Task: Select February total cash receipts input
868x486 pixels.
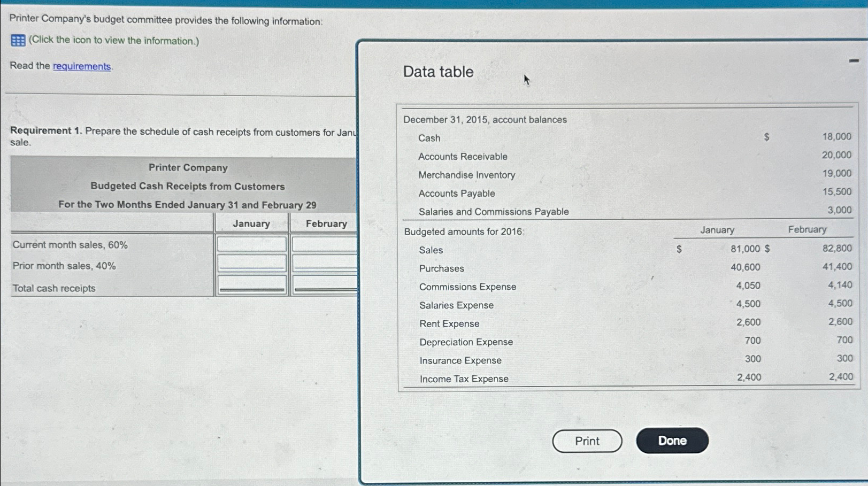Action: pyautogui.click(x=325, y=284)
